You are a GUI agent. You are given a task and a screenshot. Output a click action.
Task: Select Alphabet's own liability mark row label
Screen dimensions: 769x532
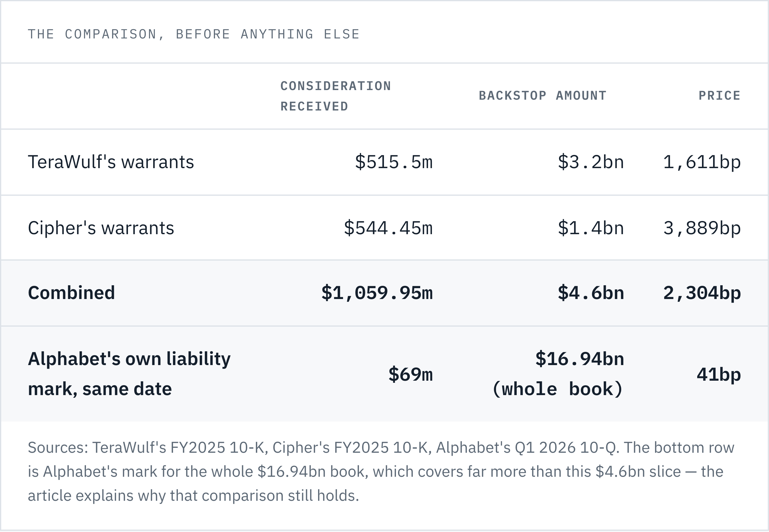(129, 374)
